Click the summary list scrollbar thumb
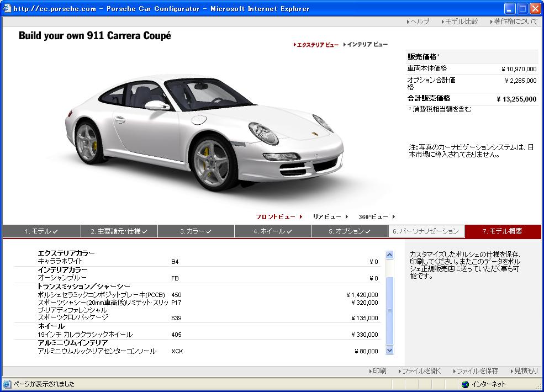The width and height of the screenshot is (544, 392). [389, 311]
